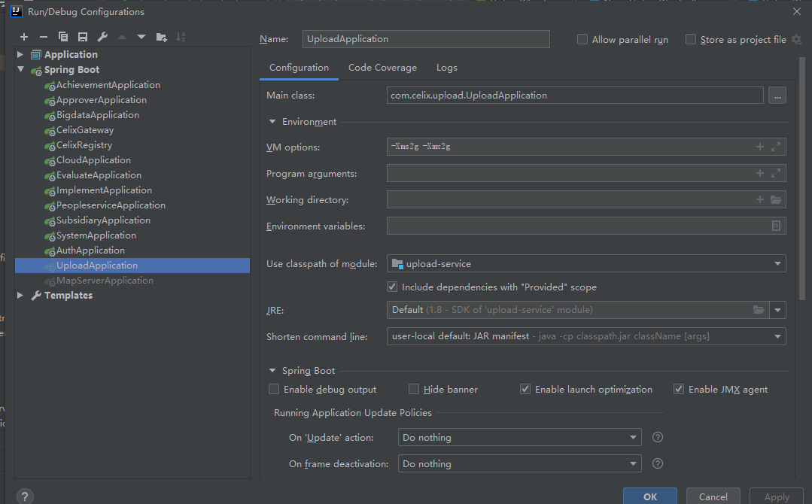Select CloudApplication configuration
812x504 pixels.
94,160
